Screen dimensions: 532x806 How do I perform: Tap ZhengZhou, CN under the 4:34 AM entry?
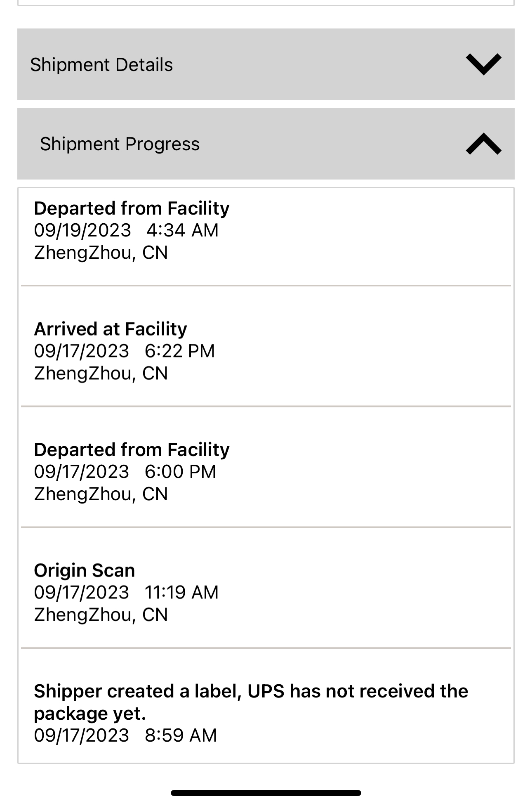tap(101, 253)
